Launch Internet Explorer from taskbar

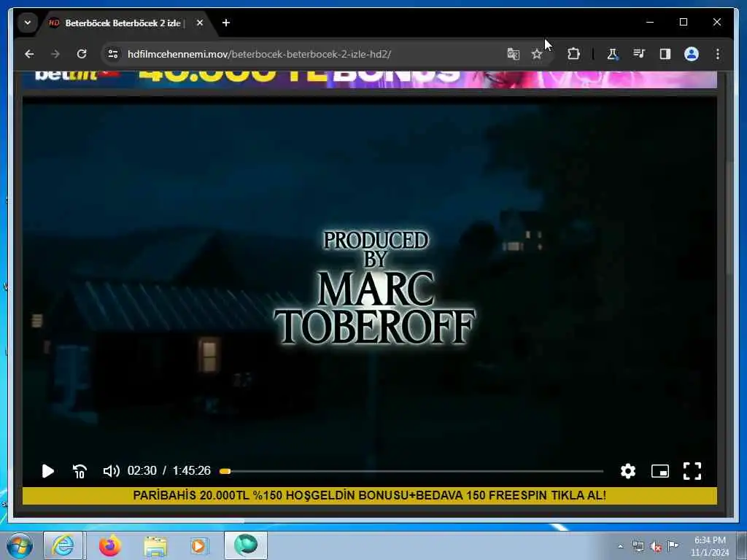tap(63, 545)
